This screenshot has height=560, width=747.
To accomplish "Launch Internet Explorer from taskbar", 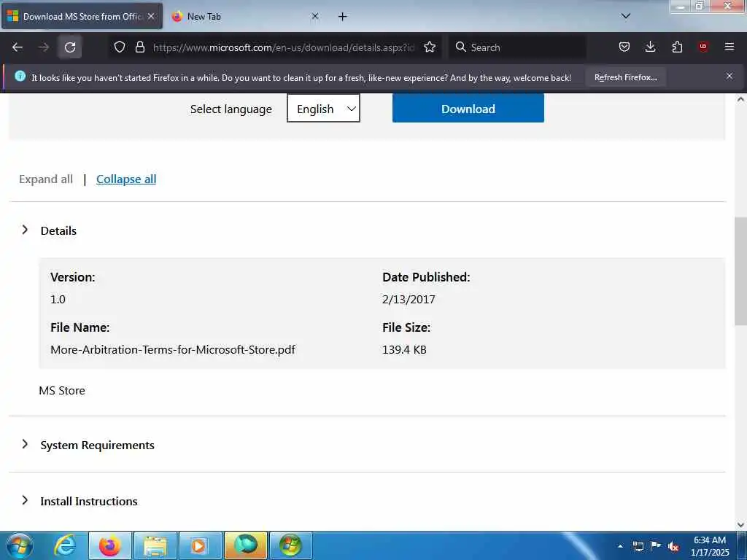I will point(65,545).
